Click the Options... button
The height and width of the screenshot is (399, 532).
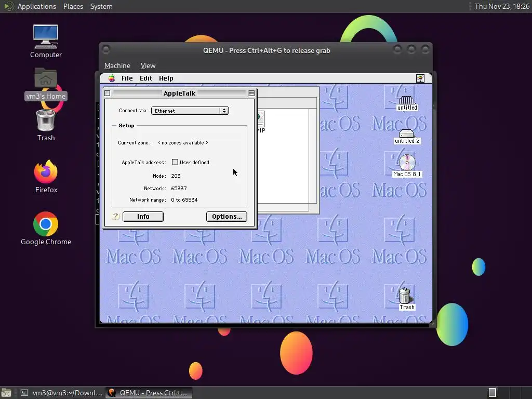point(227,217)
